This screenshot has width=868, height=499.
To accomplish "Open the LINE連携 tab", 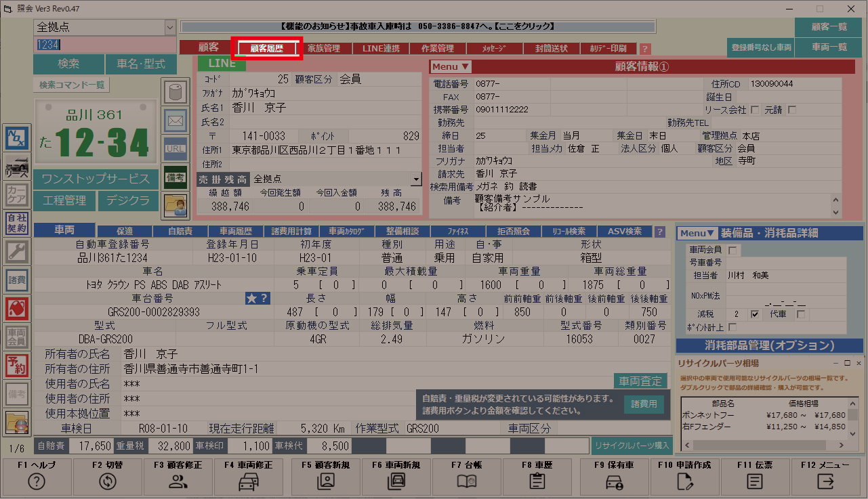I will [x=381, y=48].
